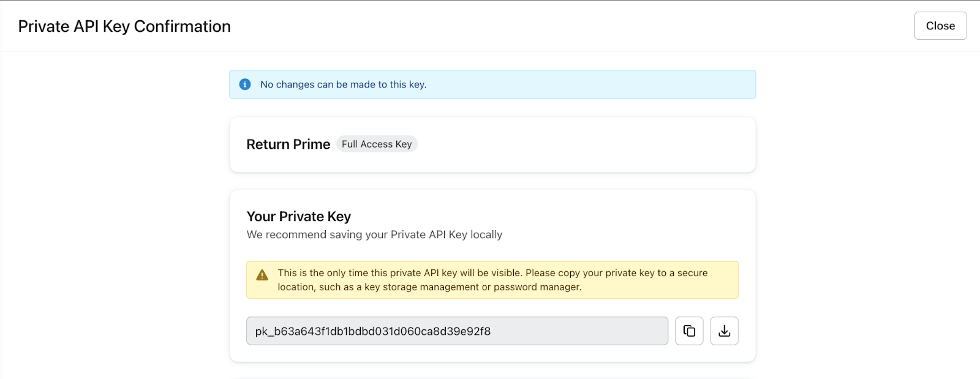Click the Private API Key Confirmation title

click(x=124, y=26)
